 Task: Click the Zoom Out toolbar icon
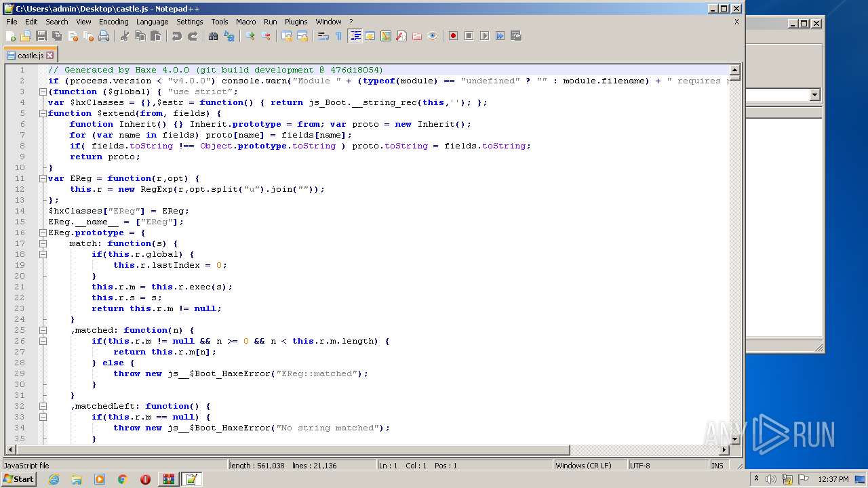click(x=266, y=36)
